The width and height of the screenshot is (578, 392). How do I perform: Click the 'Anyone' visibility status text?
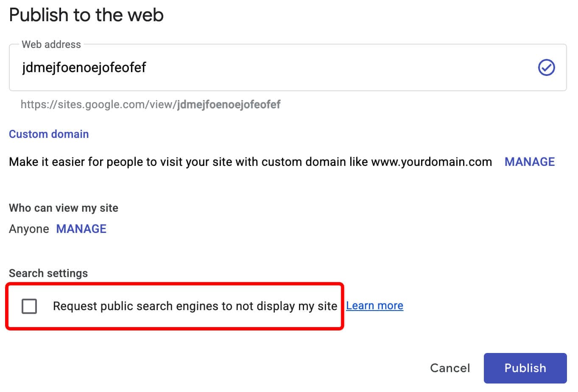(x=29, y=229)
